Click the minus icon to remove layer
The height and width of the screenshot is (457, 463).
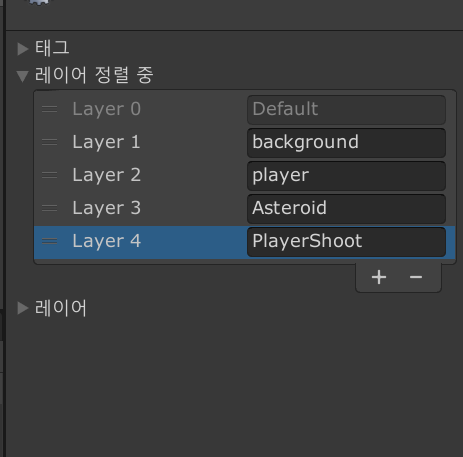[416, 277]
